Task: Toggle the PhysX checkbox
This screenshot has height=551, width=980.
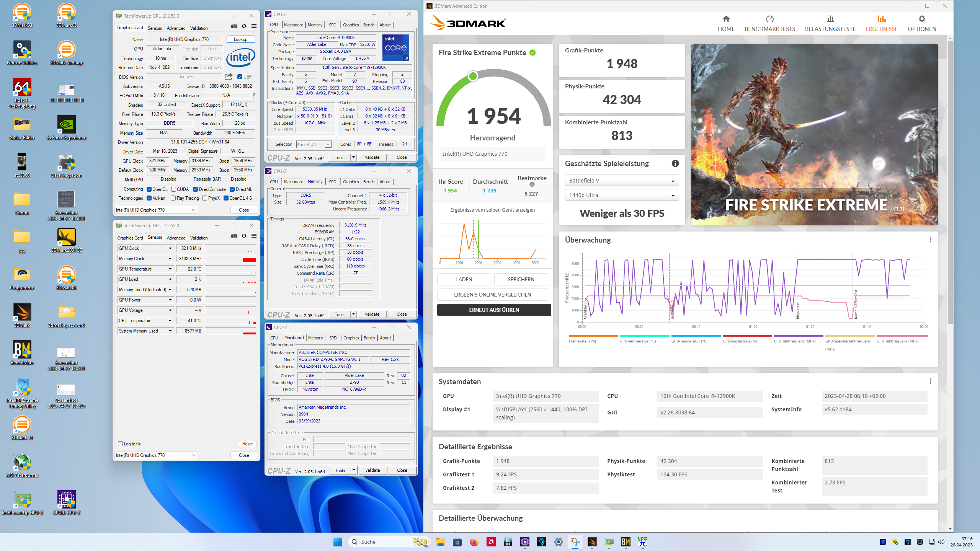Action: click(x=205, y=198)
